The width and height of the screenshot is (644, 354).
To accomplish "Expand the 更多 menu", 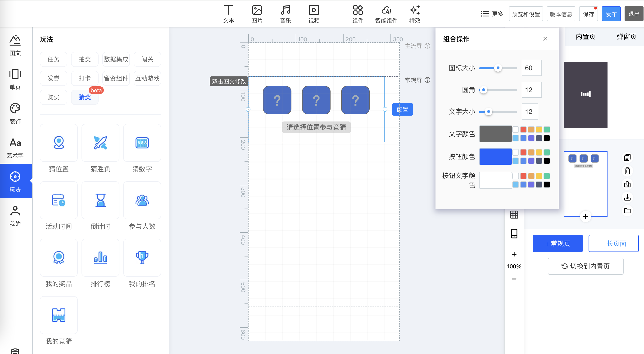I will [x=492, y=14].
